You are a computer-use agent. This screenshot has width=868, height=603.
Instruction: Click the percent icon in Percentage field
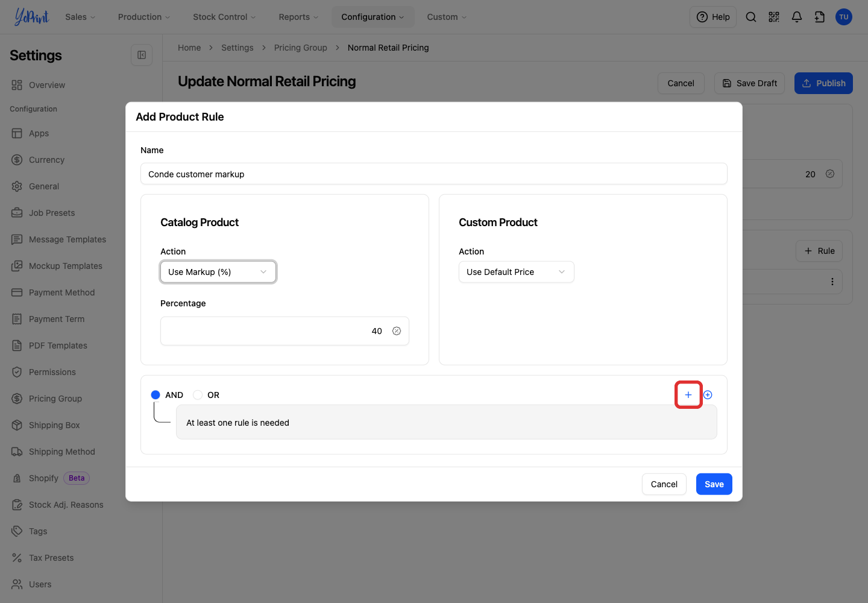point(397,331)
